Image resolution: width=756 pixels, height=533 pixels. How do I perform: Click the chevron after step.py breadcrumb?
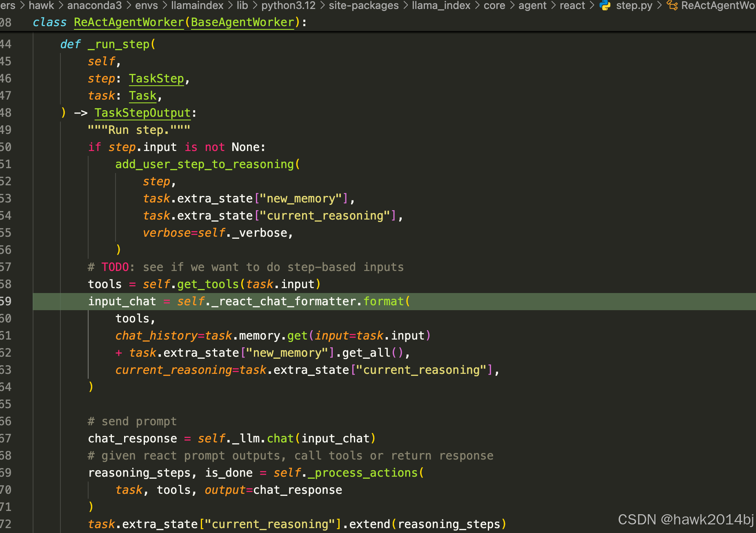(659, 5)
